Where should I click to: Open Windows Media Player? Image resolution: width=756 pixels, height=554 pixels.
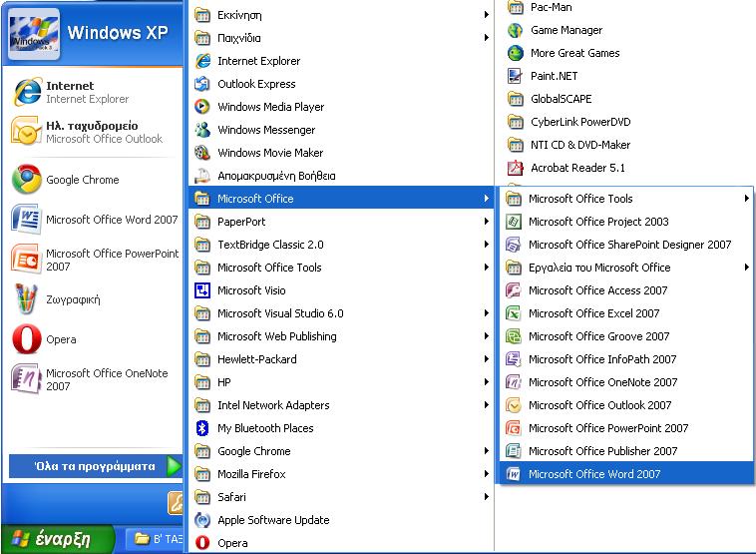tap(342, 107)
